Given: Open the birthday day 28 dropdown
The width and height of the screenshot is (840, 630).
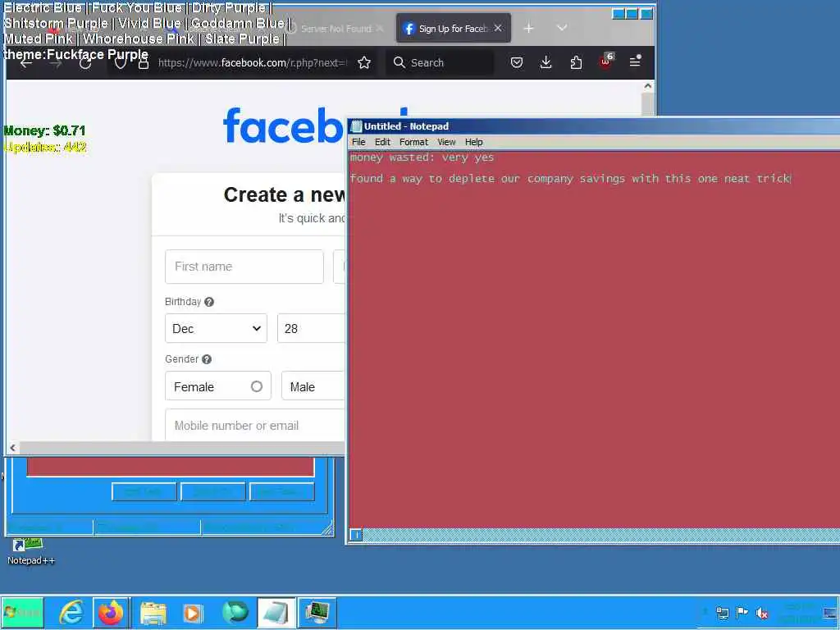Looking at the screenshot, I should (311, 328).
